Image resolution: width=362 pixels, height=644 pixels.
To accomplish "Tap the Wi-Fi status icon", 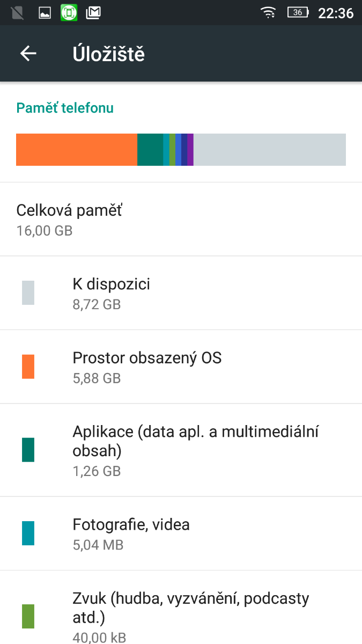I will (268, 12).
